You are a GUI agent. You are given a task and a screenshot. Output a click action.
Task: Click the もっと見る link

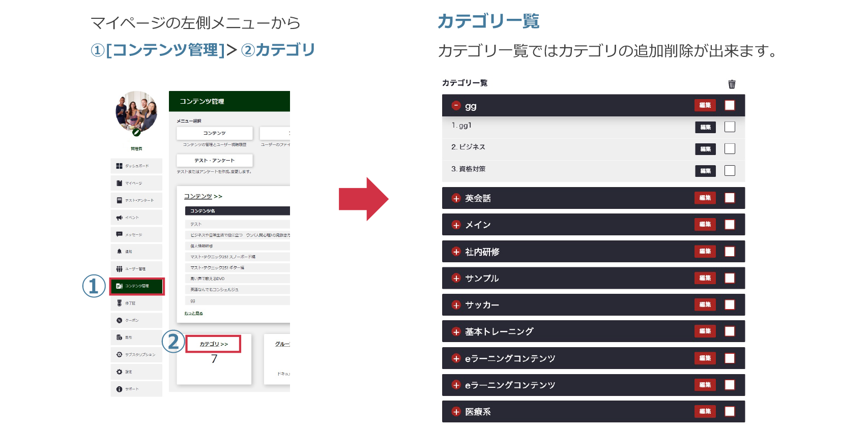click(x=193, y=314)
